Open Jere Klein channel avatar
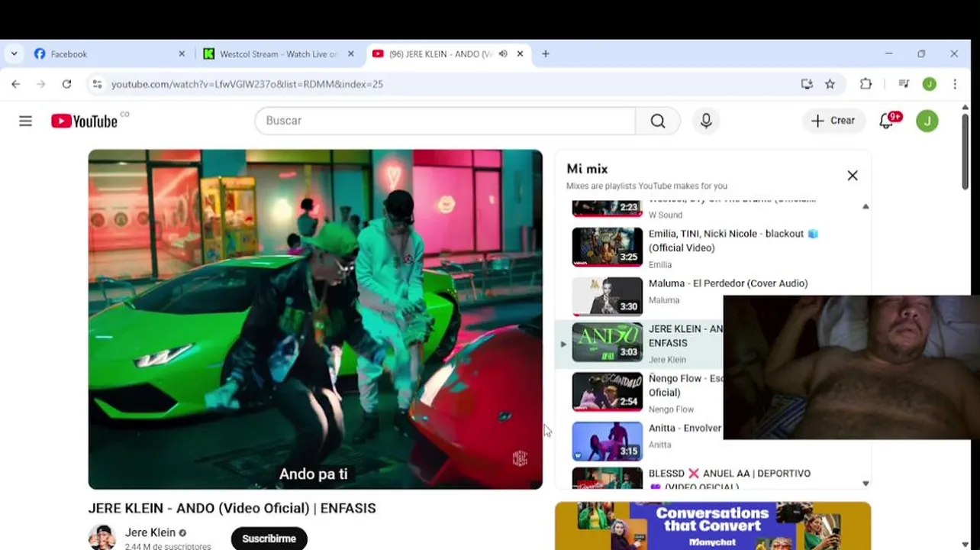This screenshot has width=980, height=550. [x=102, y=537]
